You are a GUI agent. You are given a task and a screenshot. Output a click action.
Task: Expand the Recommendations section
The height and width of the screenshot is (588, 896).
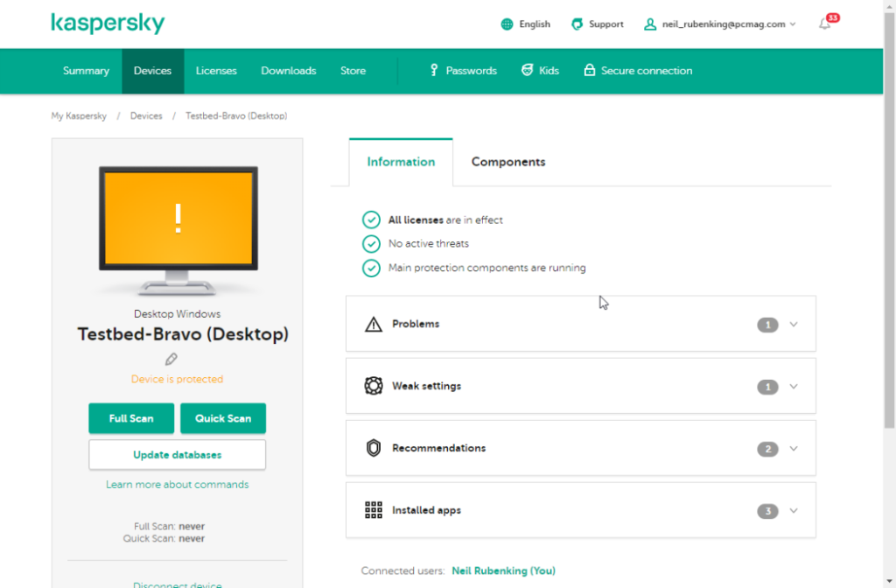click(793, 448)
